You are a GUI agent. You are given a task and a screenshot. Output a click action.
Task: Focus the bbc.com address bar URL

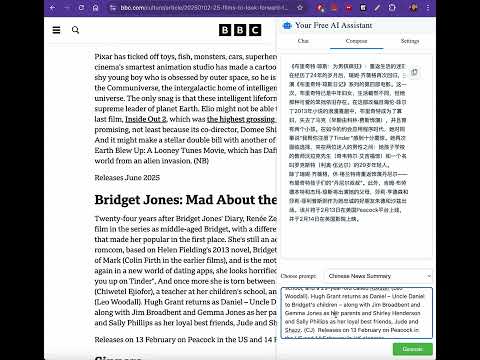click(x=204, y=8)
